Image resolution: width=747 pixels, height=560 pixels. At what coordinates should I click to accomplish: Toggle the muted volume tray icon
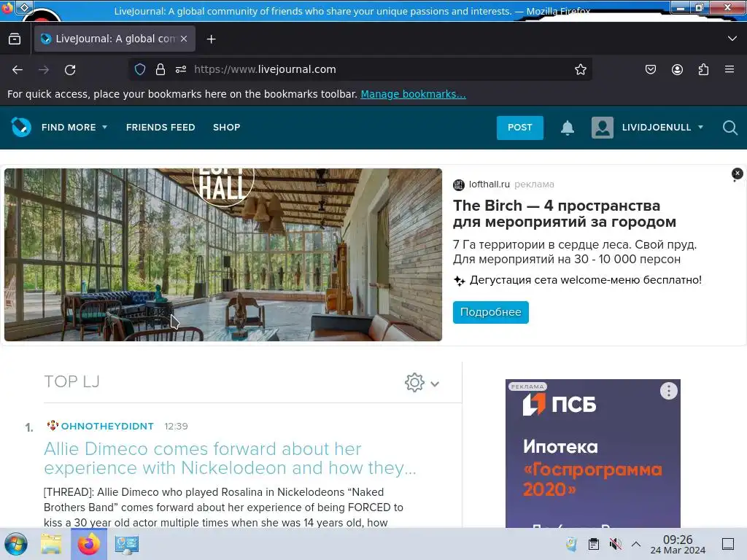(x=615, y=544)
